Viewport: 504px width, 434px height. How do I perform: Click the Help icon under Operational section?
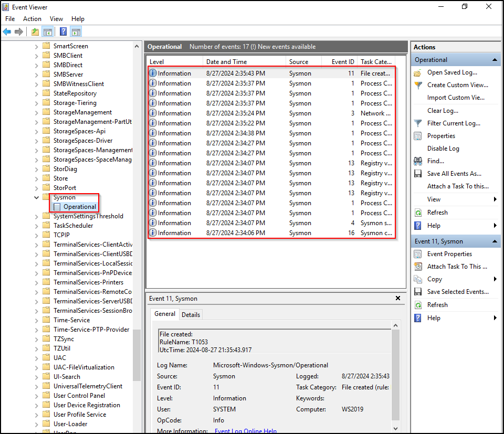(418, 226)
